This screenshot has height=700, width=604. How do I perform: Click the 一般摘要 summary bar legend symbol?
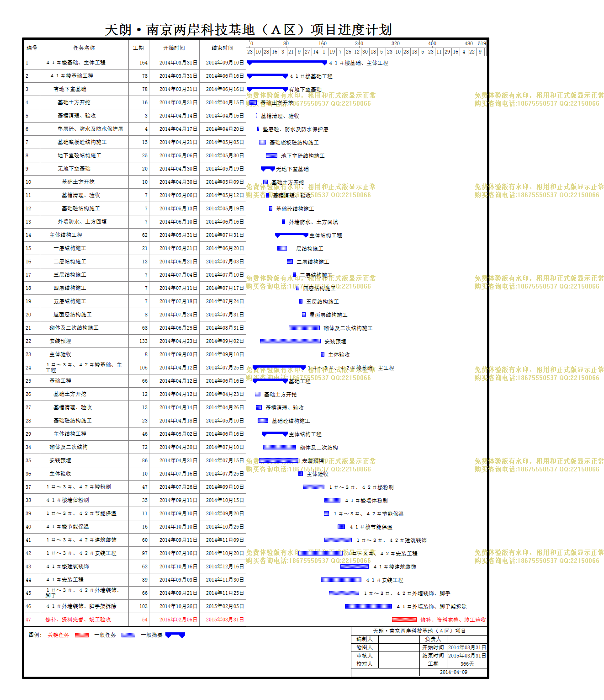pos(175,635)
